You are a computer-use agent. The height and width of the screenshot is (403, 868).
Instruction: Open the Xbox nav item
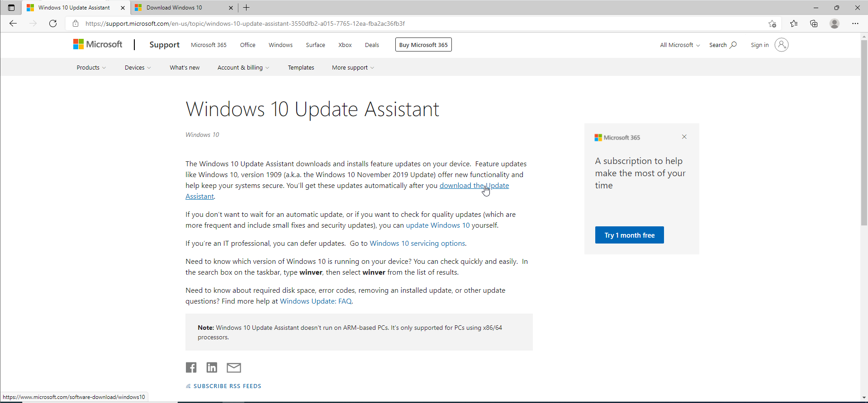[x=345, y=45]
